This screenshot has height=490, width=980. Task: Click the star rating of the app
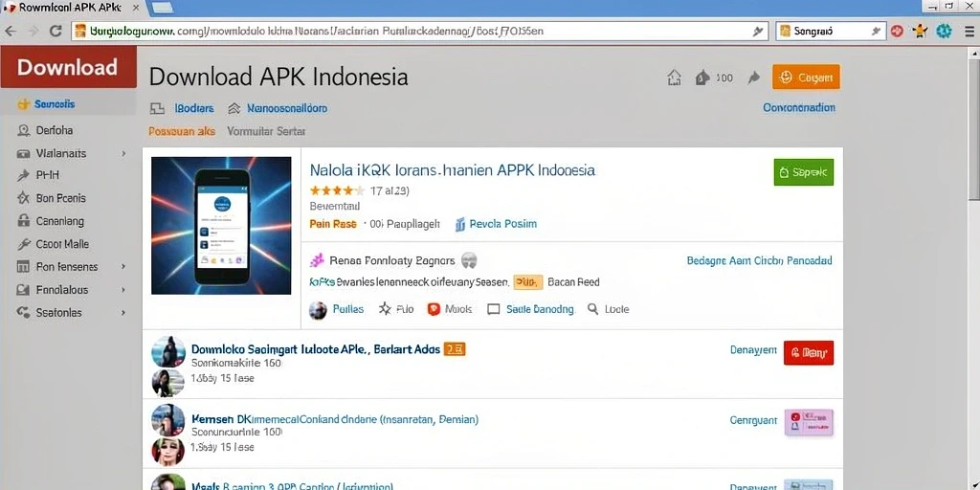pyautogui.click(x=337, y=190)
